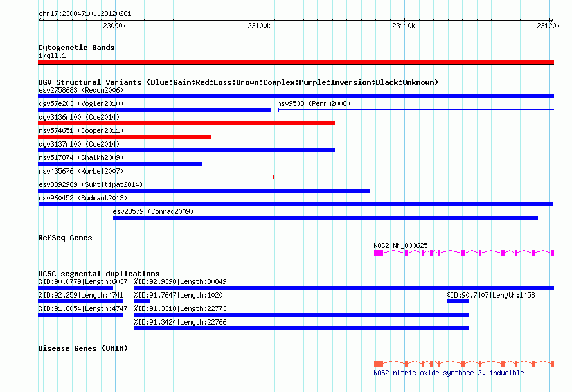This screenshot has height=392, width=572.
Task: Click the %ID:90.7407|Length:1458 label
Action: point(490,296)
